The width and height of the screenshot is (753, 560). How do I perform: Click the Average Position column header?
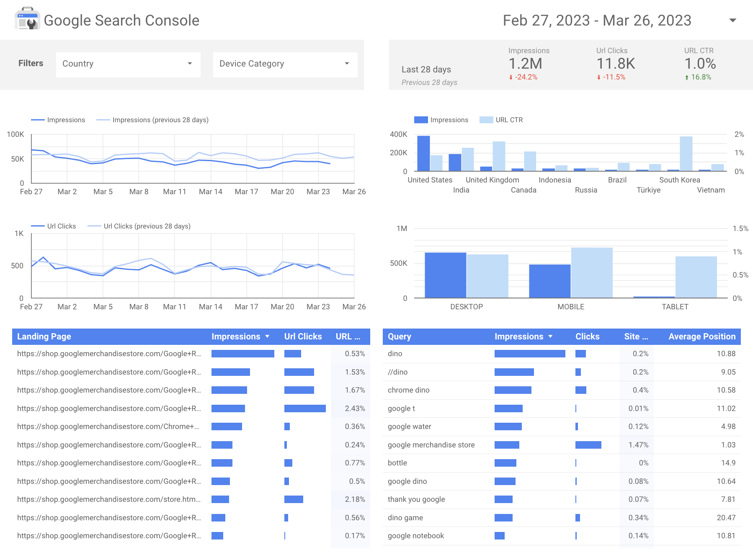[702, 337]
